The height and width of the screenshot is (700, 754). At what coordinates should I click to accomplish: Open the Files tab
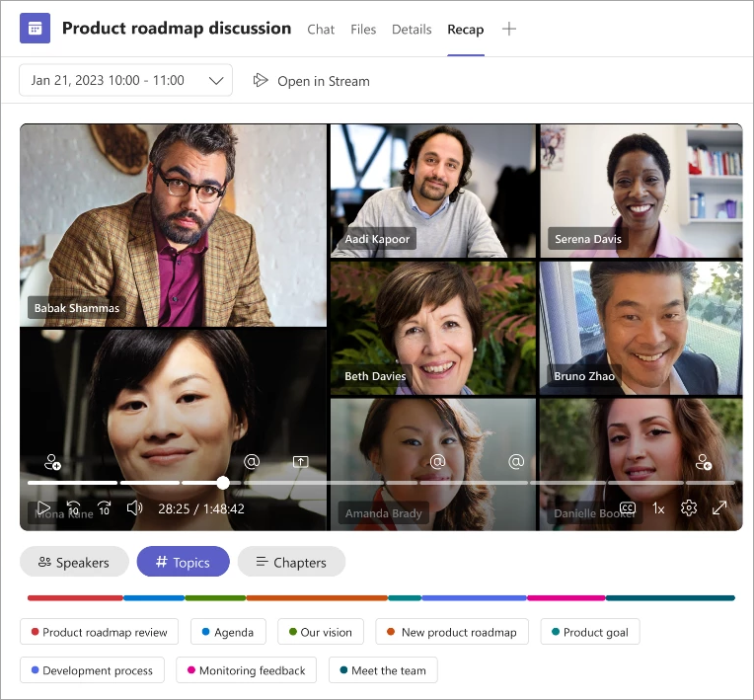tap(363, 30)
